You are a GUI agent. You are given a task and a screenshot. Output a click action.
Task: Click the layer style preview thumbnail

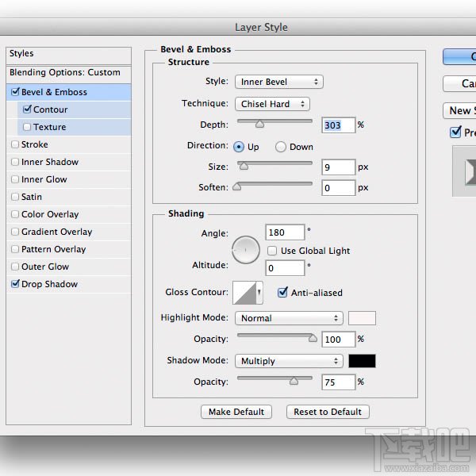(x=464, y=171)
